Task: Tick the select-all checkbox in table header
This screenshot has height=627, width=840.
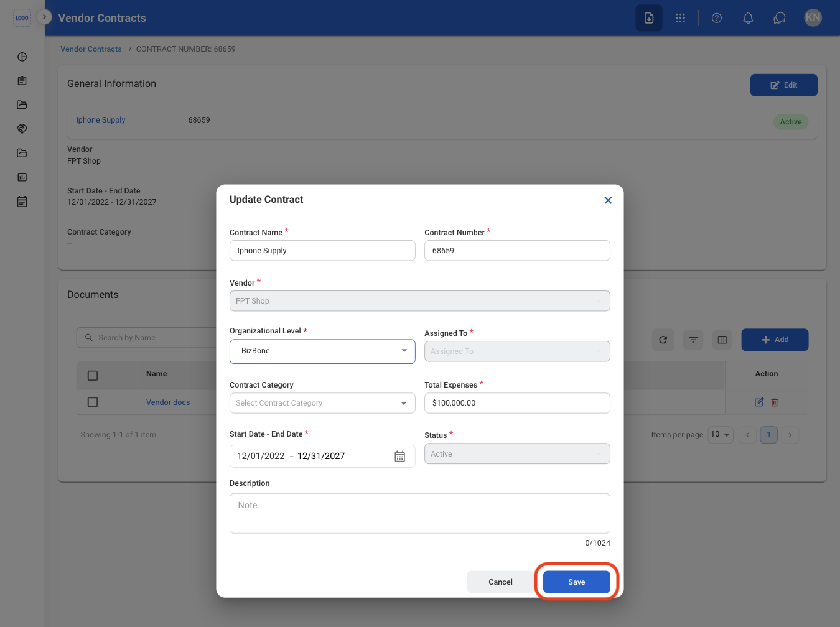Action: click(x=93, y=376)
